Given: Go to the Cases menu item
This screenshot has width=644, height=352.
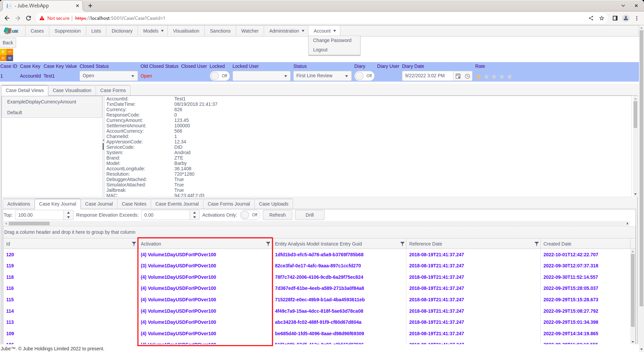Looking at the screenshot, I should click(x=37, y=31).
